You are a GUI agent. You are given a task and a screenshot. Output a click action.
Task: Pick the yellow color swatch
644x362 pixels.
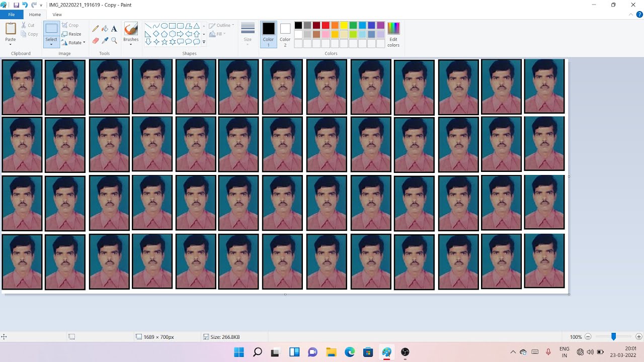click(344, 25)
